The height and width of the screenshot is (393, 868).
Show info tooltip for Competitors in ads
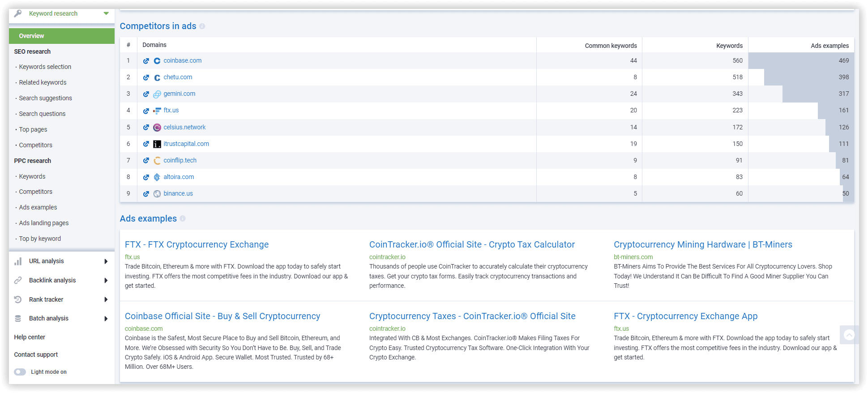(x=202, y=26)
